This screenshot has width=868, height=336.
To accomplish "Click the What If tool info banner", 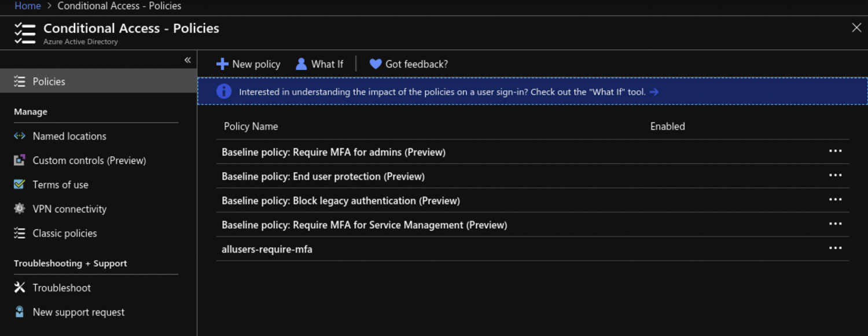I will tap(532, 91).
